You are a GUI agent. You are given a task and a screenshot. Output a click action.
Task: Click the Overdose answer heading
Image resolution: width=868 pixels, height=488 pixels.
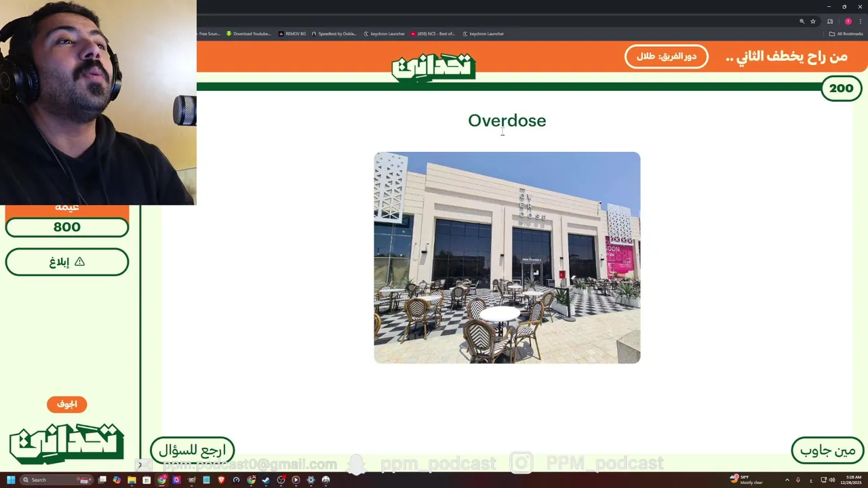pyautogui.click(x=507, y=121)
